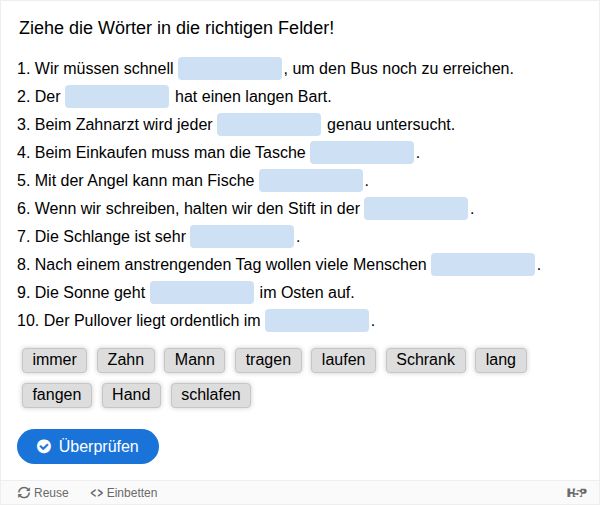Select the 'Schrank' word chip
This screenshot has width=600, height=505.
click(425, 360)
